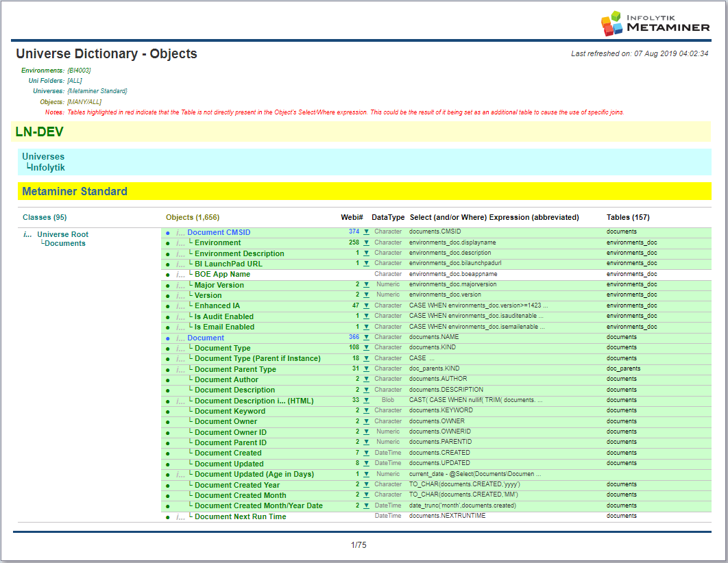Click the green bullet beside Document Author

[x=168, y=380]
